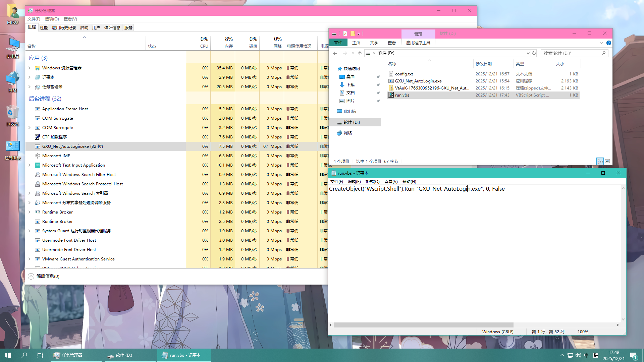Click the search magnifier in Explorer search box
Screen dimensions: 644x362
pyautogui.click(x=603, y=53)
